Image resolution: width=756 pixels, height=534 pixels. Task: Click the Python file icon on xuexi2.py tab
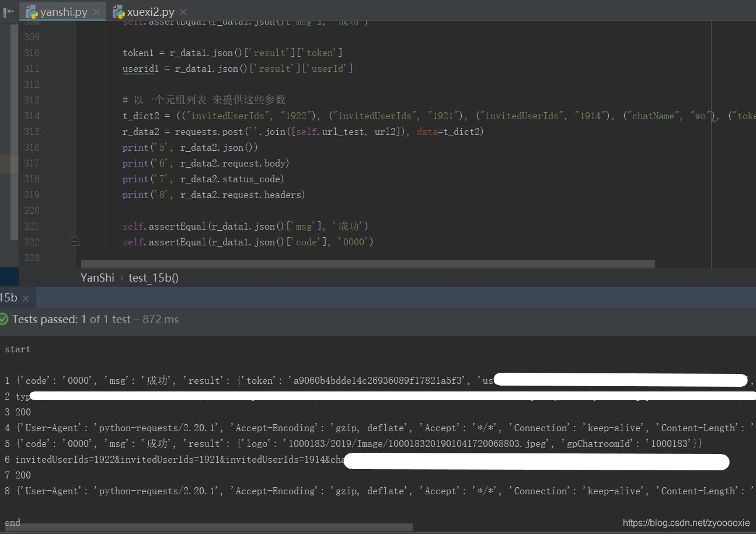(x=119, y=12)
